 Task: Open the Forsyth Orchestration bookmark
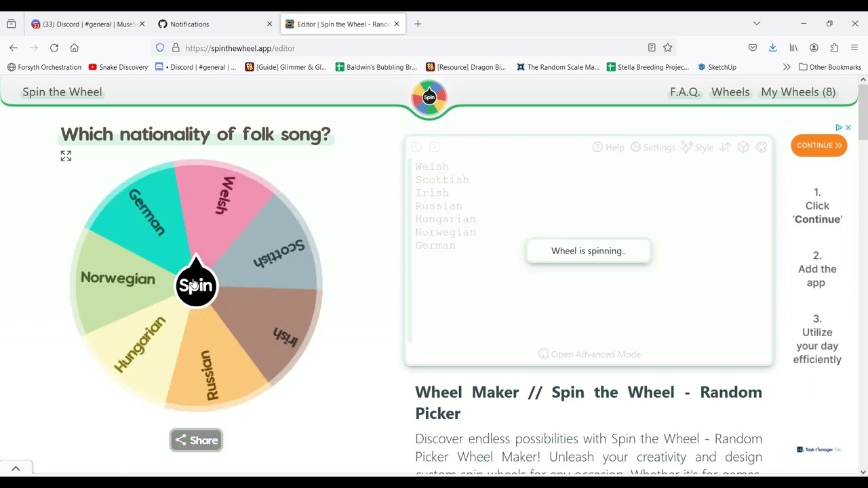(44, 67)
